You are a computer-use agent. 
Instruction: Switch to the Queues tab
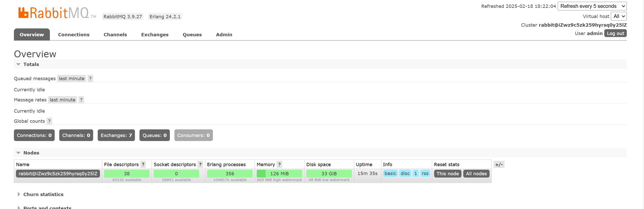(x=192, y=34)
